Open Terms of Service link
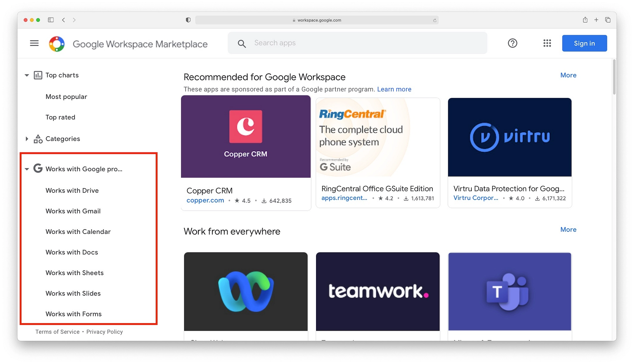The width and height of the screenshot is (634, 364). [57, 332]
